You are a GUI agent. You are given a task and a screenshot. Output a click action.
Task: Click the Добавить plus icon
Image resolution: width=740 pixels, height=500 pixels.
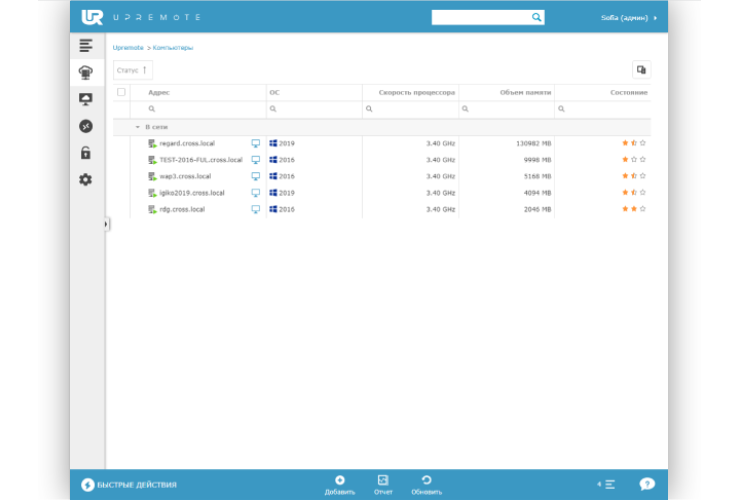tap(339, 481)
